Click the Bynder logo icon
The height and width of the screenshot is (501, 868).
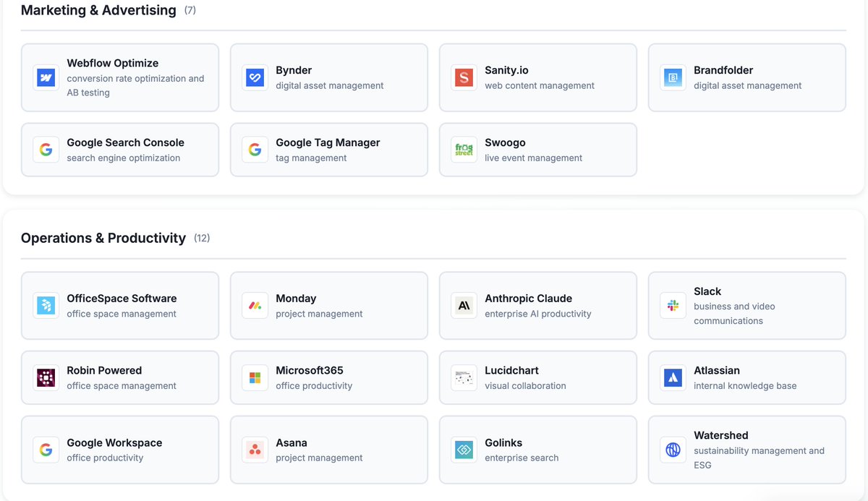pos(255,77)
